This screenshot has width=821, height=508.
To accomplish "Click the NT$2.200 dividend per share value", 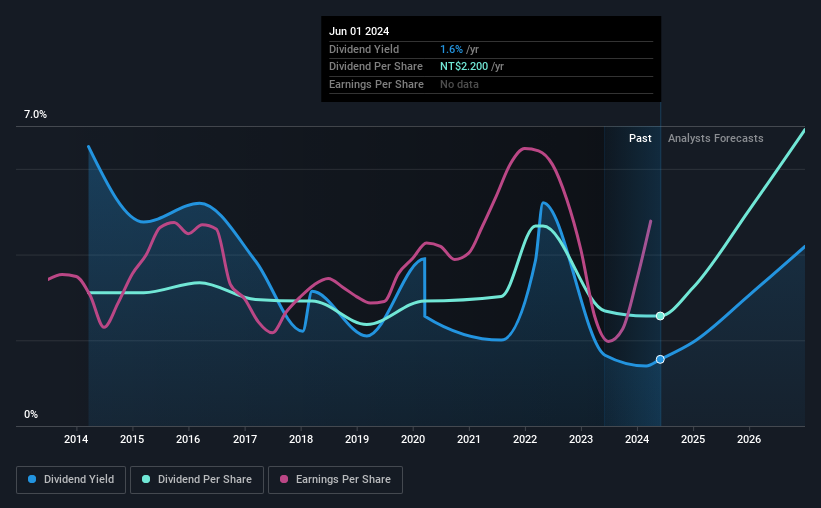I will click(464, 67).
